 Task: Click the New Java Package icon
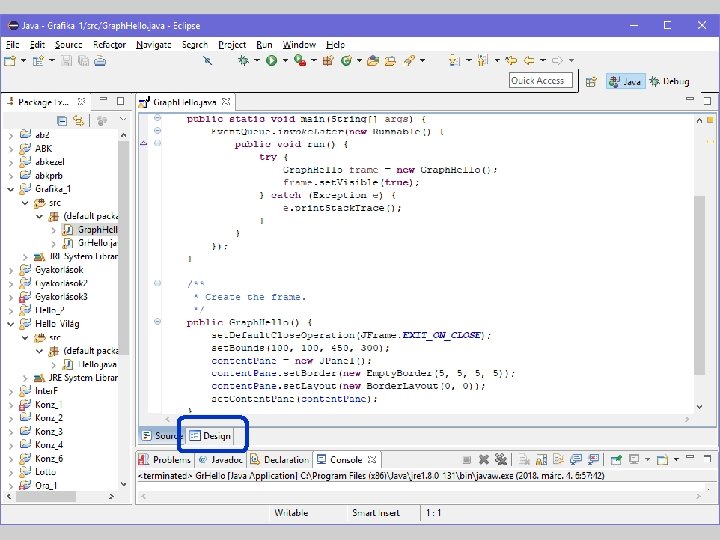328,60
